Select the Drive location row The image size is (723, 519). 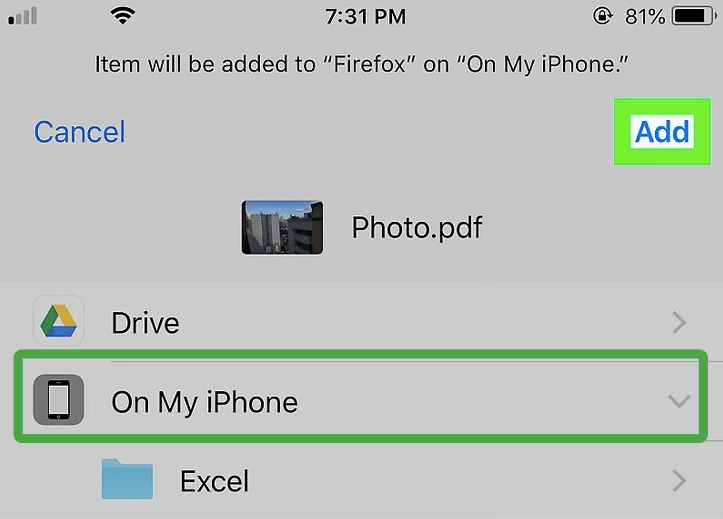click(360, 322)
